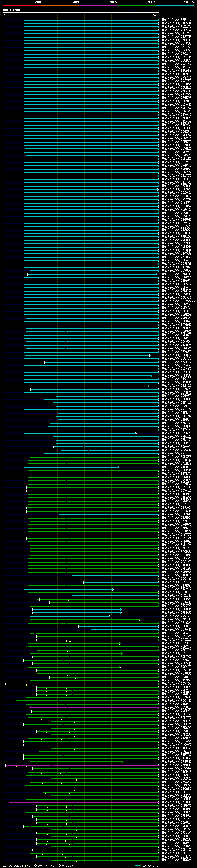
Task: Select the UniRef100_A4ZYP9 row label
Action: 176,94
